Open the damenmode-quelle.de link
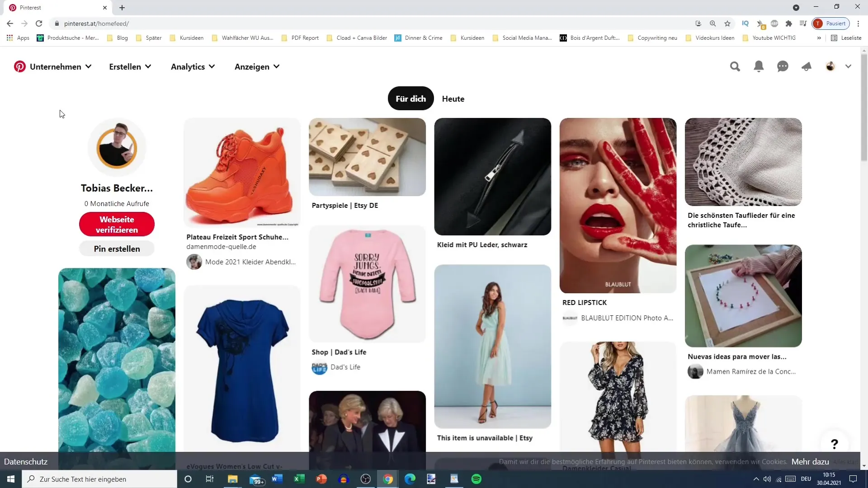 tap(221, 247)
